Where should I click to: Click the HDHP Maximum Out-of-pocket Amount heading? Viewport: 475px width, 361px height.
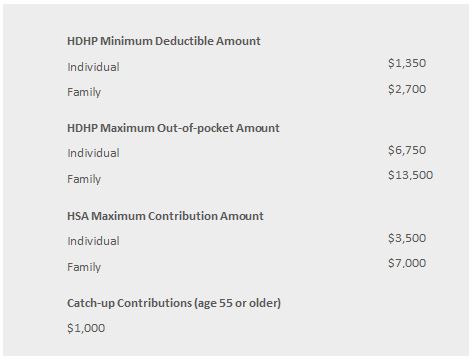(173, 128)
